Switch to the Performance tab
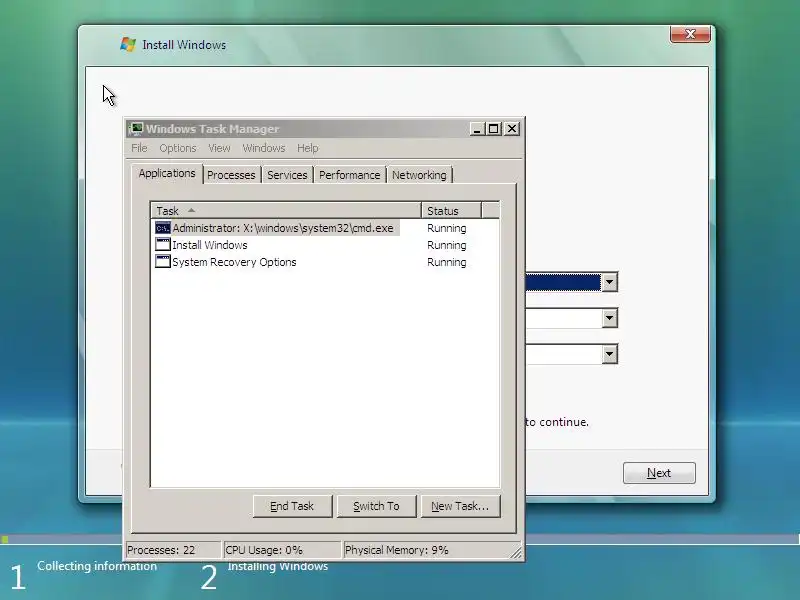 tap(349, 175)
